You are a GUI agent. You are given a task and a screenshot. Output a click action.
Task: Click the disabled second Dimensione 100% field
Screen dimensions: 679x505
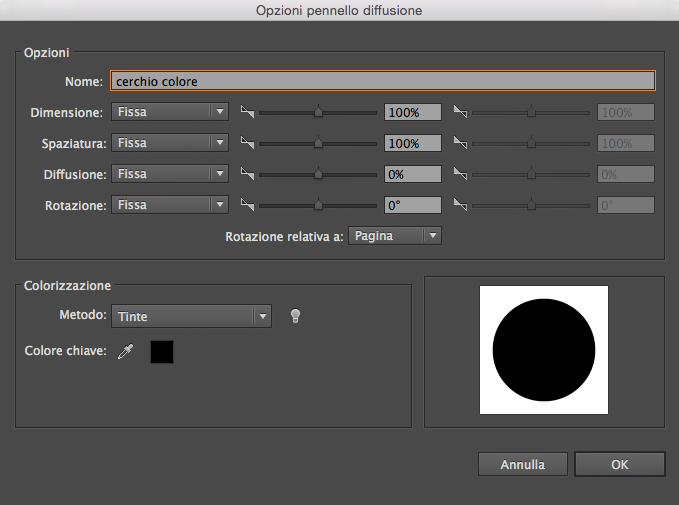[x=626, y=112]
